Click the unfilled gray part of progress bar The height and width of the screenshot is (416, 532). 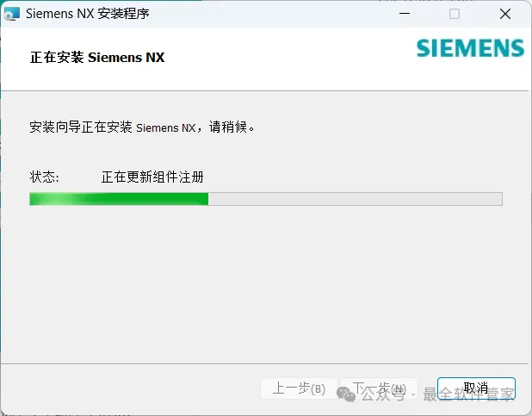tap(356, 199)
